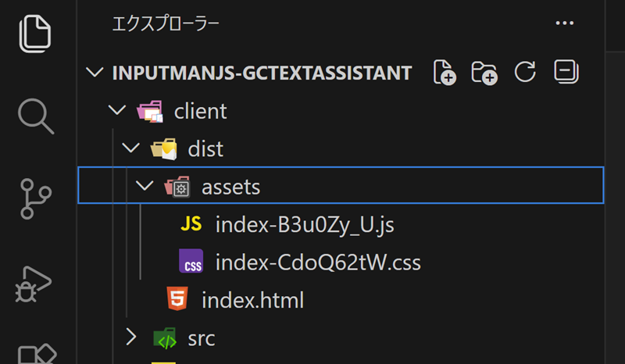Open index-CdoQ62tW.css file
This screenshot has width=625, height=364.
[x=318, y=262]
